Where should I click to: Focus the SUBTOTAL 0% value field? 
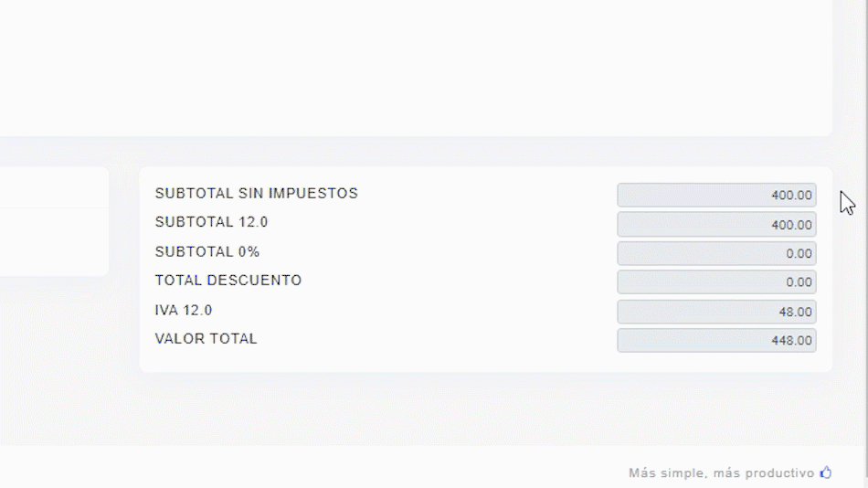716,253
